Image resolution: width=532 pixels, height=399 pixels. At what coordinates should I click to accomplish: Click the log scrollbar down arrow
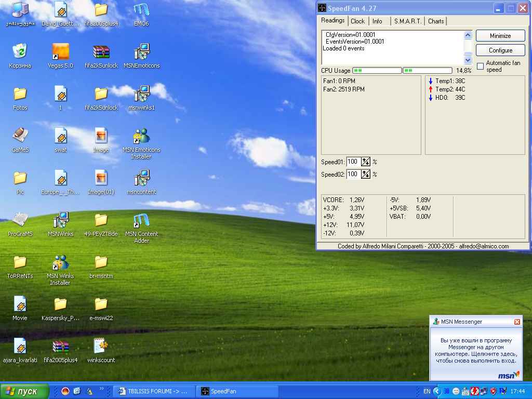(468, 60)
